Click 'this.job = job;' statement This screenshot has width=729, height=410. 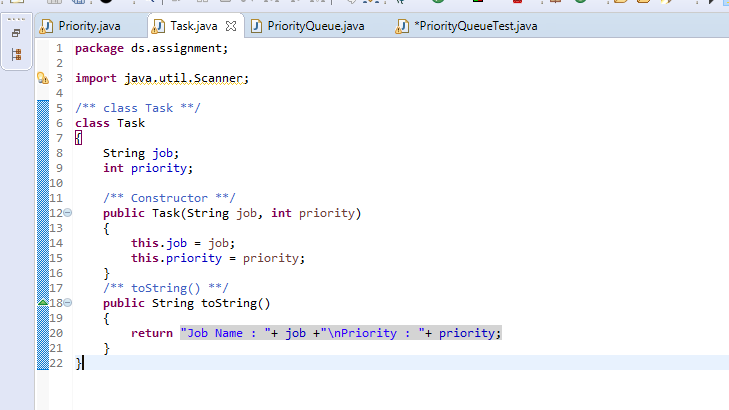[183, 243]
